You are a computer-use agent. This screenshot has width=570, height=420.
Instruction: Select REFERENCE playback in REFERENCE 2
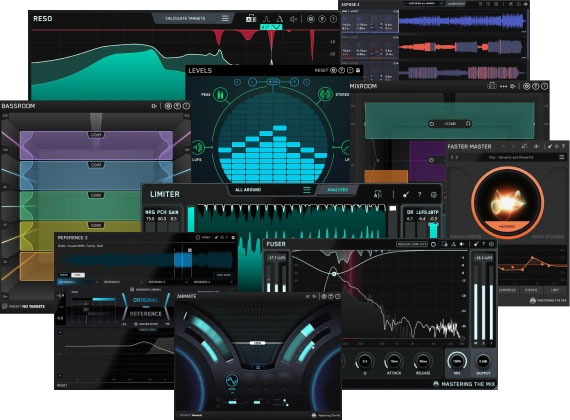[x=146, y=314]
